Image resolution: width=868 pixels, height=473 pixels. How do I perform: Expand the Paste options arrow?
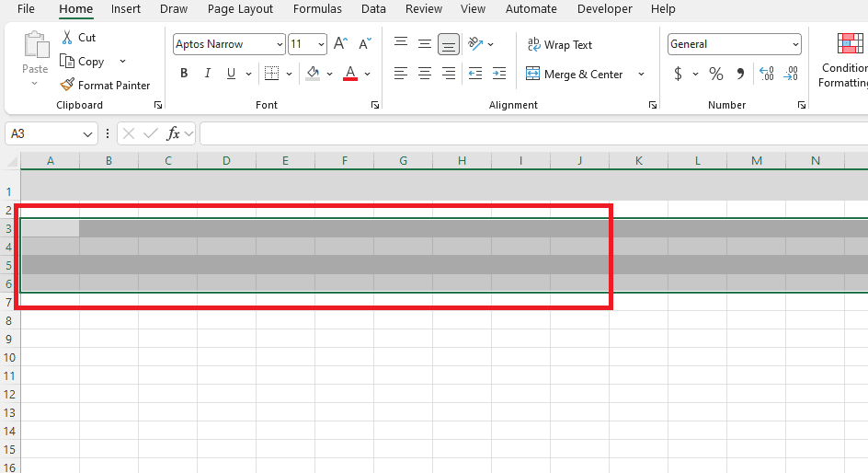(x=34, y=83)
